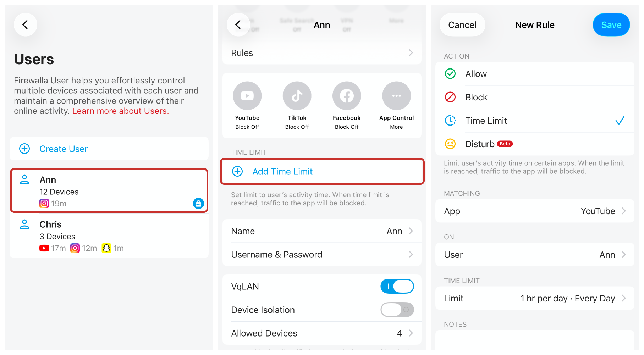Open the Limit 1 hr per day setting
Viewport: 644px width, 355px height.
535,298
